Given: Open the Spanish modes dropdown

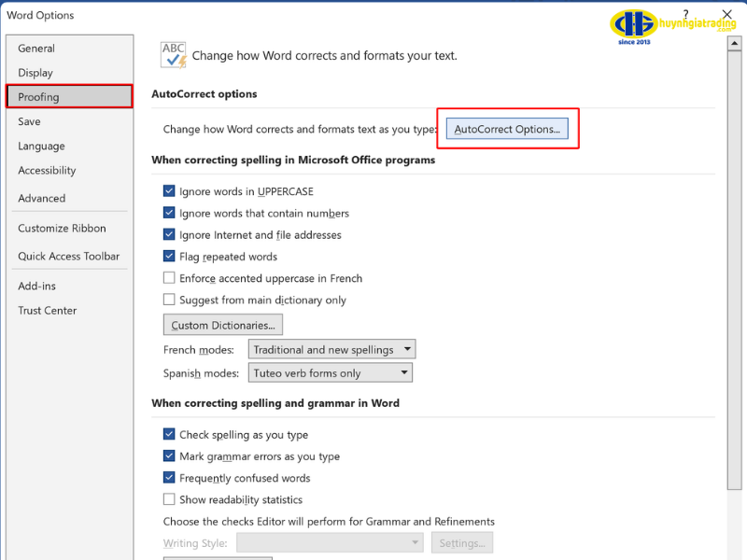Looking at the screenshot, I should (x=404, y=372).
